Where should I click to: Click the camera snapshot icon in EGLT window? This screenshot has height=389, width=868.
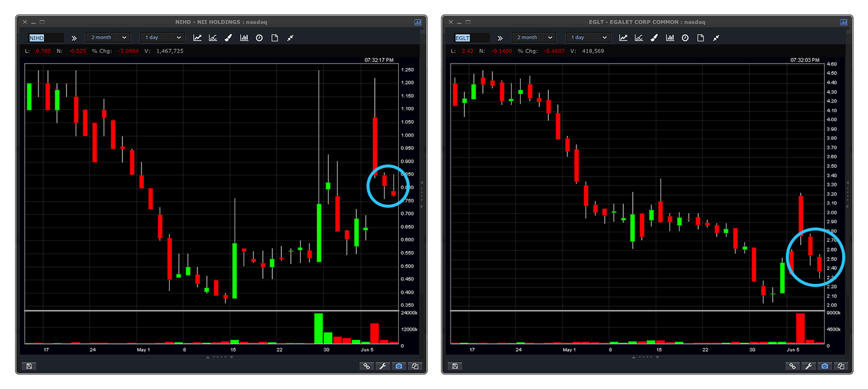824,366
